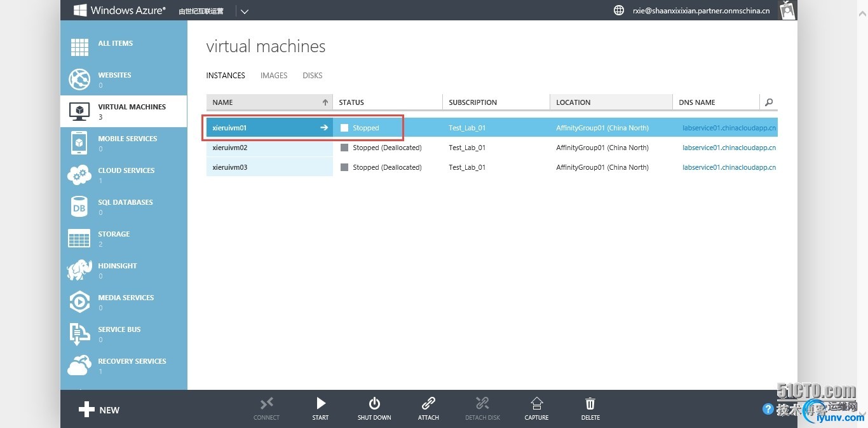The image size is (868, 428).
Task: Open the Cloud Services gears icon
Action: 79,175
